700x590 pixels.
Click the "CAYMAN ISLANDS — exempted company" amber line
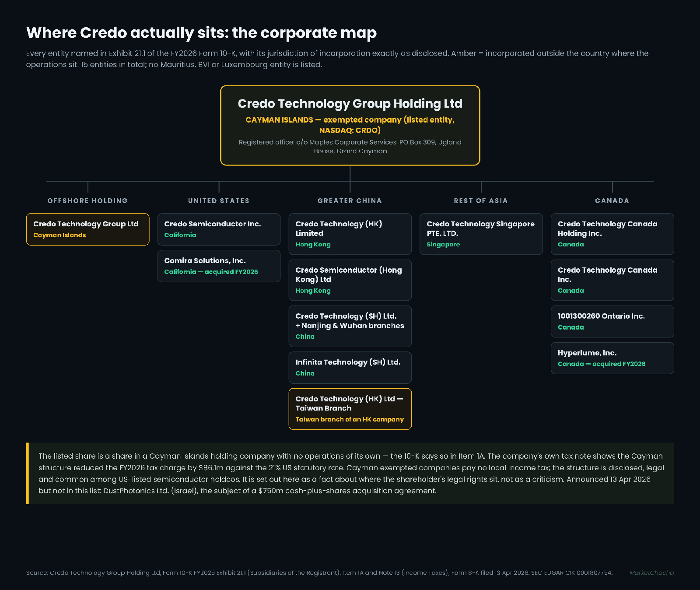(x=350, y=125)
